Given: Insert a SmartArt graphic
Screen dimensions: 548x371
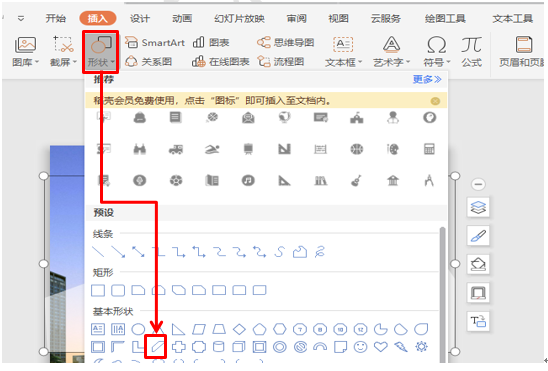Looking at the screenshot, I should pos(155,43).
